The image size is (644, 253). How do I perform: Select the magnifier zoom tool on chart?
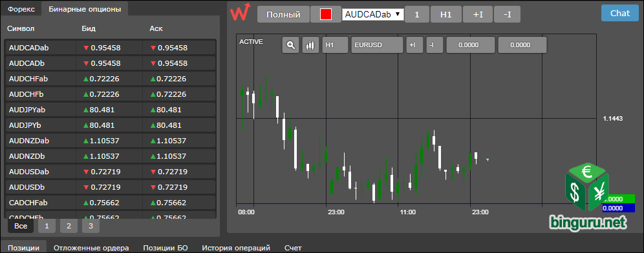click(291, 45)
